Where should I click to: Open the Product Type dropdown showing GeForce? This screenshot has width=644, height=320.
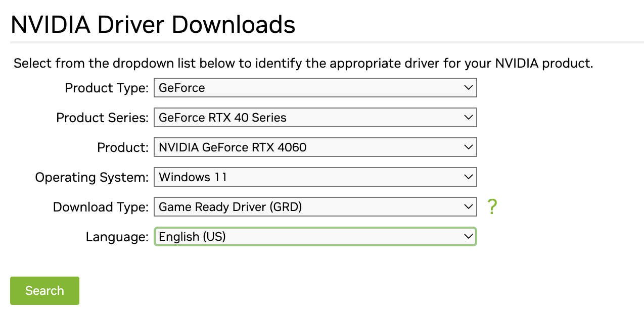pos(315,88)
